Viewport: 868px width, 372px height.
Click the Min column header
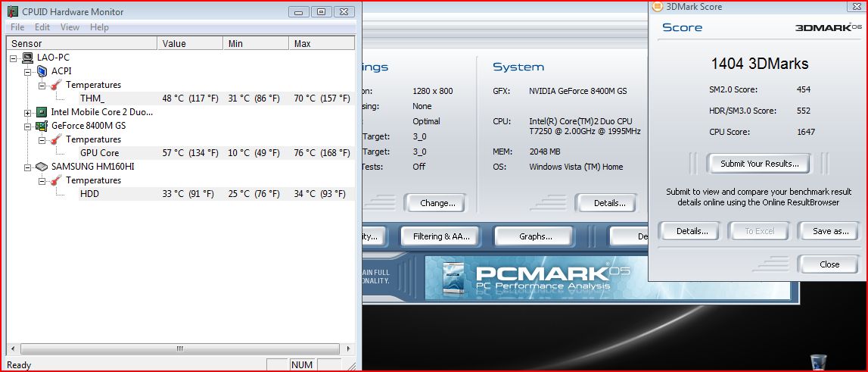click(256, 44)
